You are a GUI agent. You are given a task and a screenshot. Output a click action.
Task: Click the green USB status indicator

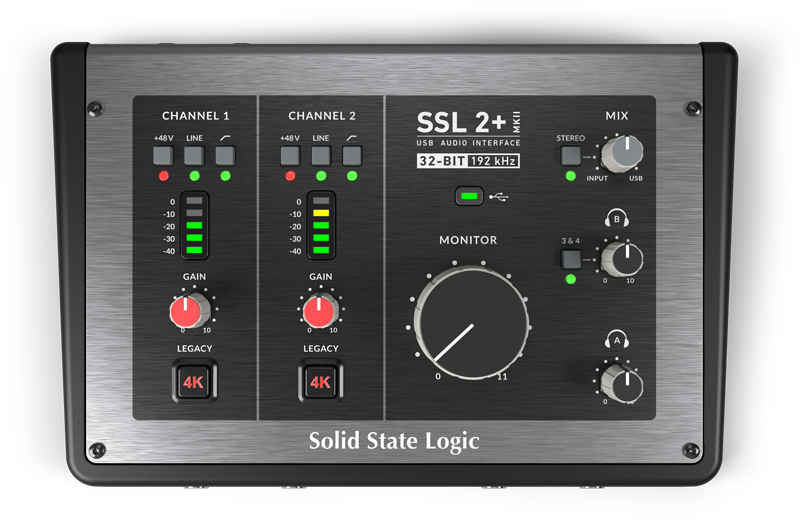(468, 197)
